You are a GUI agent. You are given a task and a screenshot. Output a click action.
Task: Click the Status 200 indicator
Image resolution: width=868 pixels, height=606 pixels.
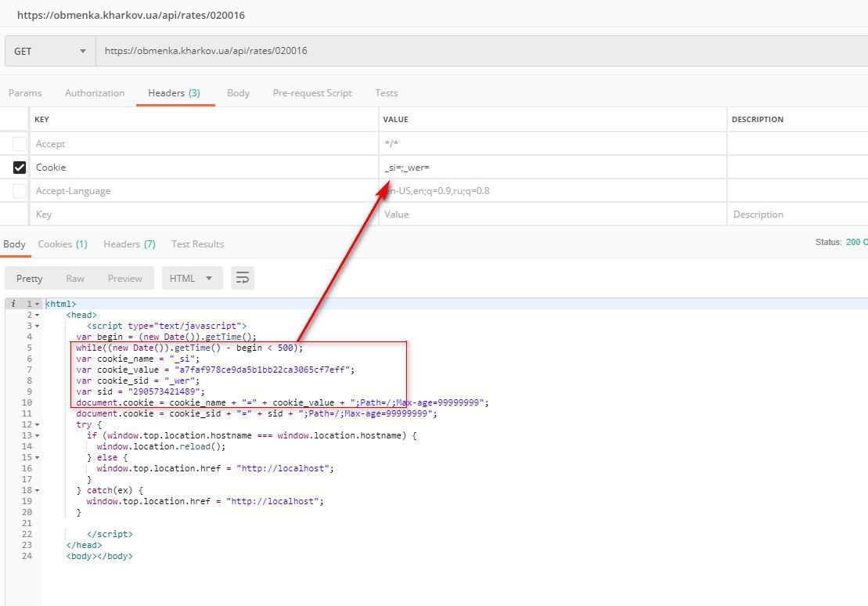tap(841, 242)
